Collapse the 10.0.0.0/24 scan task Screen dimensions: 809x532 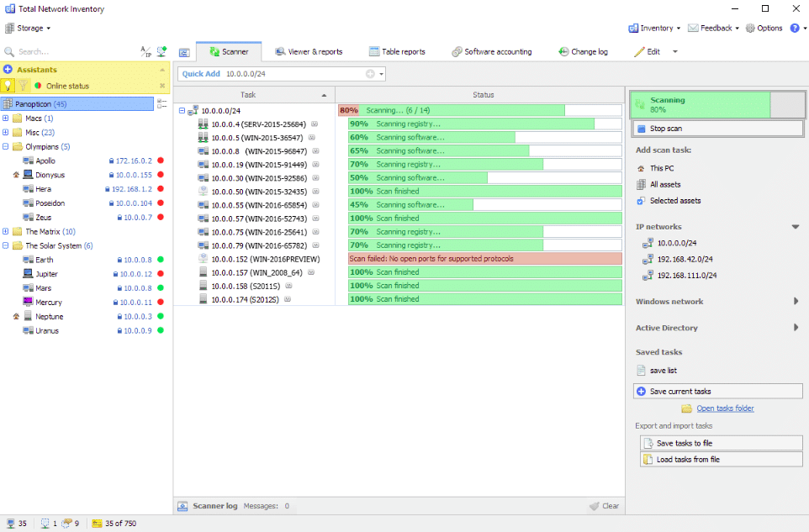[x=182, y=110]
